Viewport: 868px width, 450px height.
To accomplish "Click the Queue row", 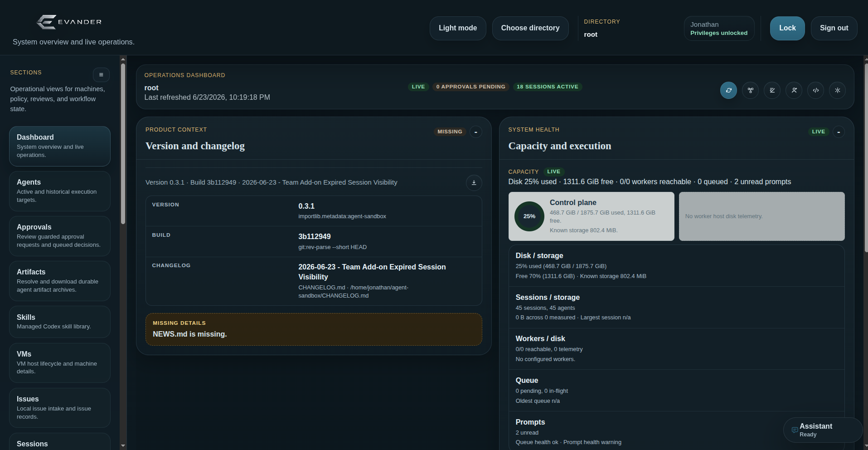I will [676, 391].
